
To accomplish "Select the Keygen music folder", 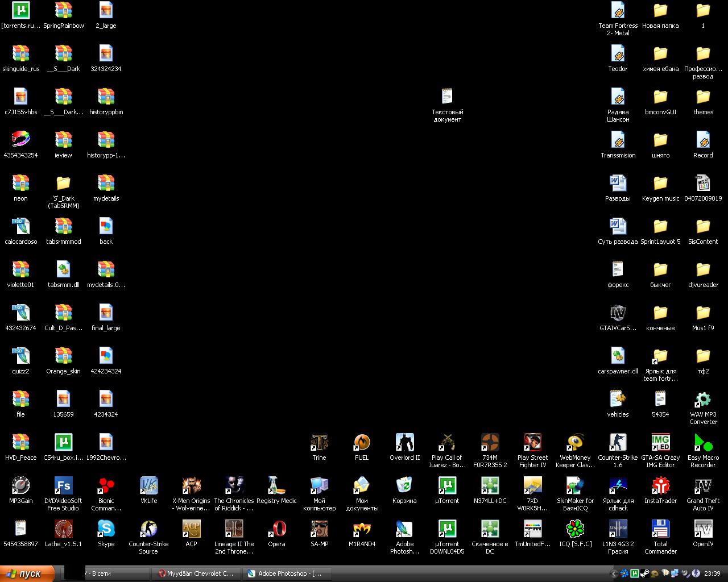I will [660, 183].
